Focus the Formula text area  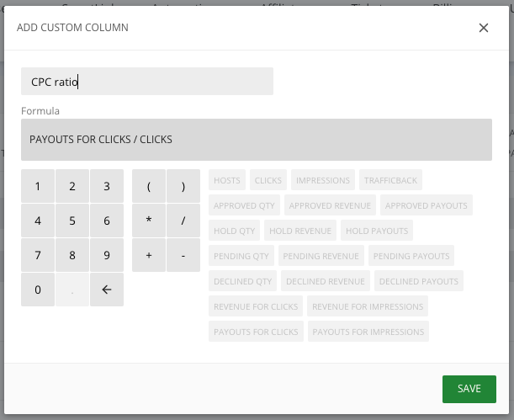(257, 140)
